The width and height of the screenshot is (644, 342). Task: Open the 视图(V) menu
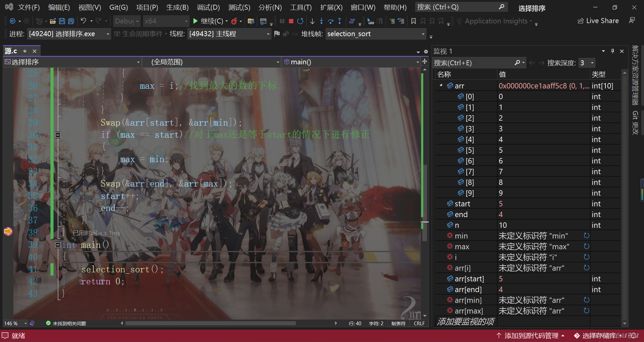click(x=90, y=7)
